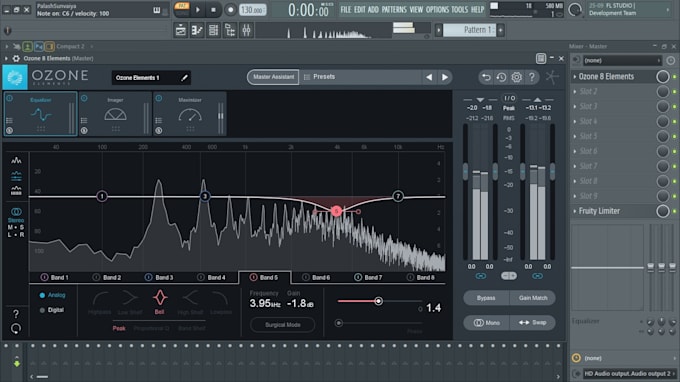Click the top EQ spectrum view icon
This screenshot has height=382, width=680.
(x=16, y=161)
